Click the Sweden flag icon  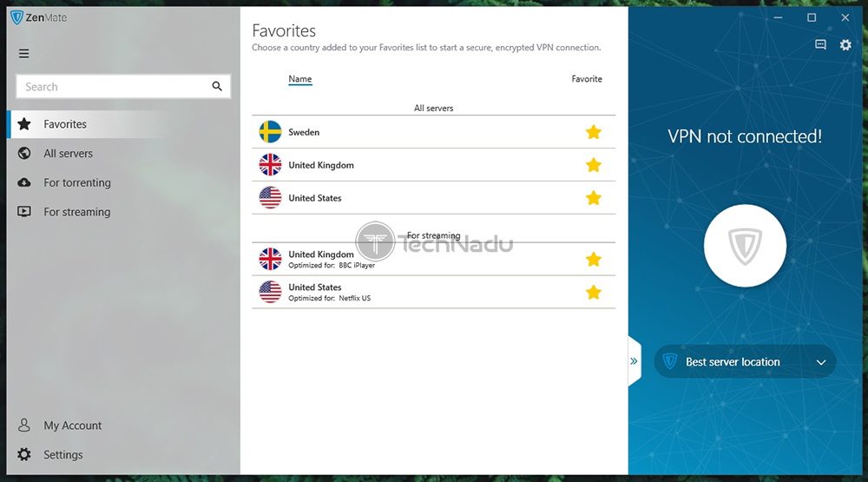click(270, 132)
